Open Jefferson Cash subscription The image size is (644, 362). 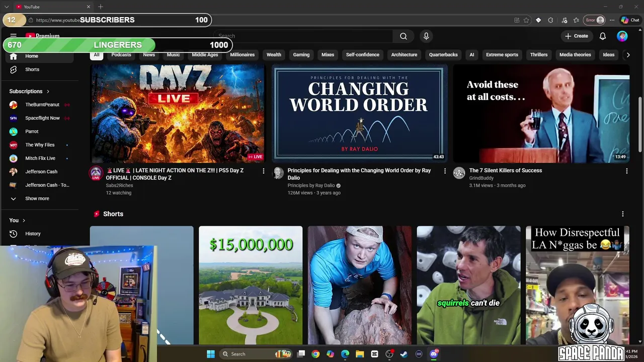coord(40,172)
